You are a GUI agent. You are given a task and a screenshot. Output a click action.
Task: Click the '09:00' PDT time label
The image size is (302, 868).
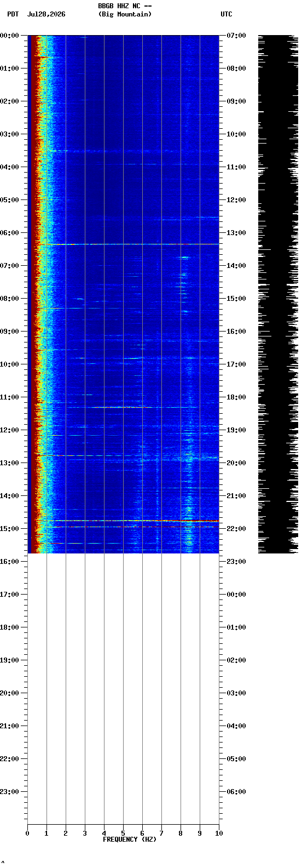(x=9, y=332)
